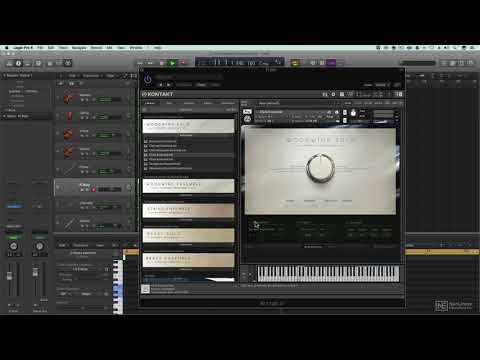The image size is (480, 360).
Task: Click the Stop transport button
Action: [162, 63]
